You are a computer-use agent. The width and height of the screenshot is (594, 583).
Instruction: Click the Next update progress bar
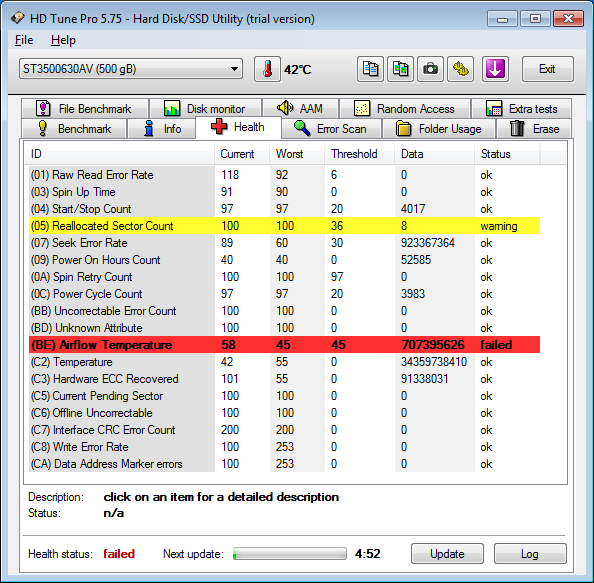[x=289, y=554]
